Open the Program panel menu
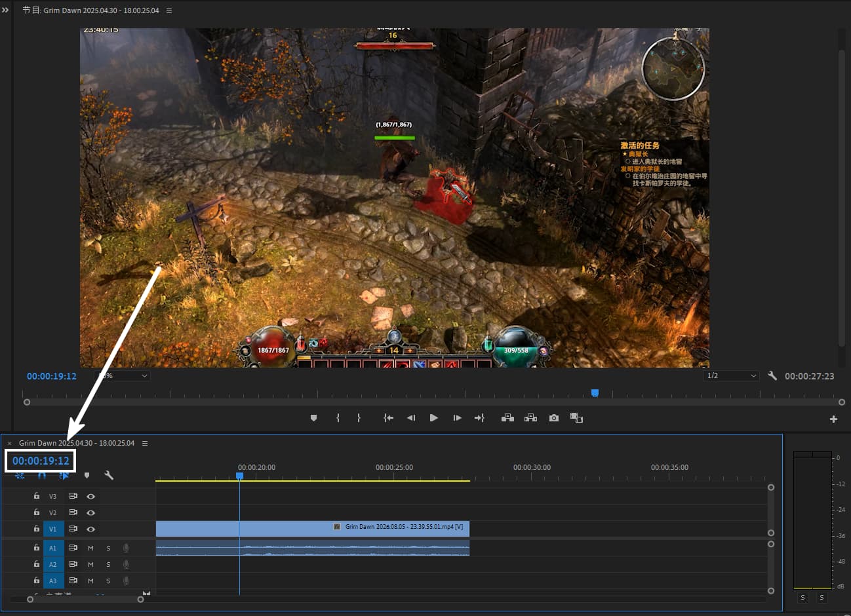The width and height of the screenshot is (851, 616). tap(169, 10)
